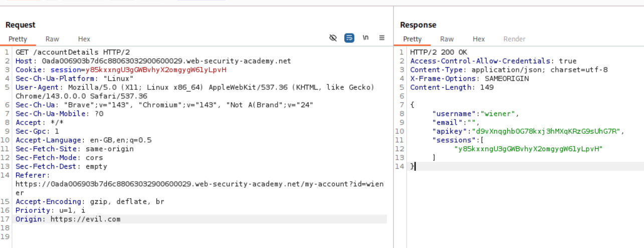Click the Host header line

click(x=153, y=61)
